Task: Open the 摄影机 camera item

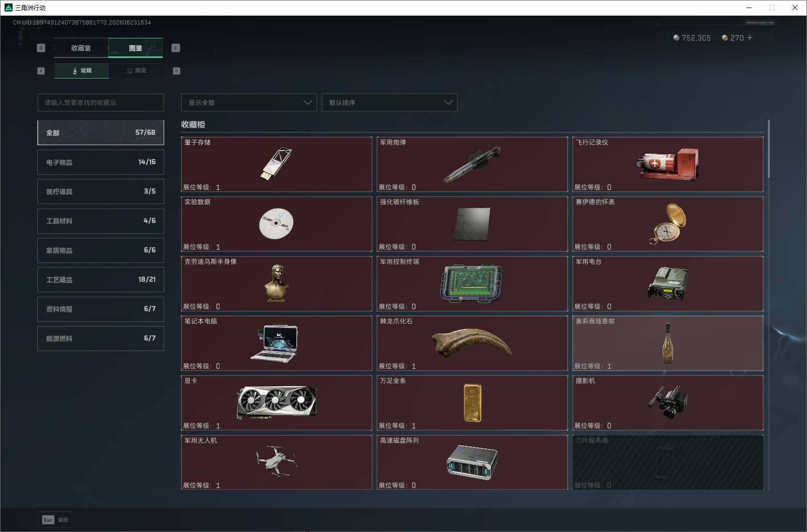Action: pos(668,403)
